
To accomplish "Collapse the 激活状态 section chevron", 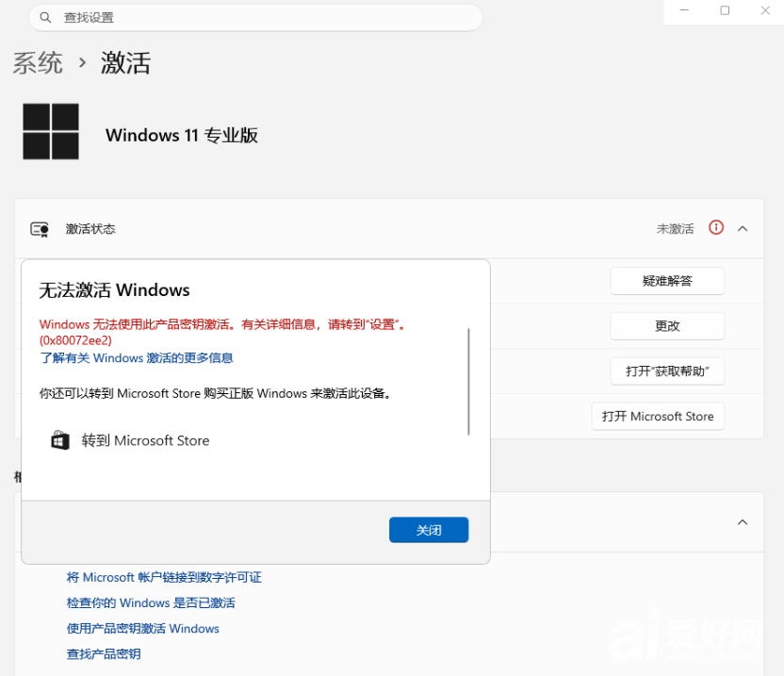I will click(x=743, y=229).
